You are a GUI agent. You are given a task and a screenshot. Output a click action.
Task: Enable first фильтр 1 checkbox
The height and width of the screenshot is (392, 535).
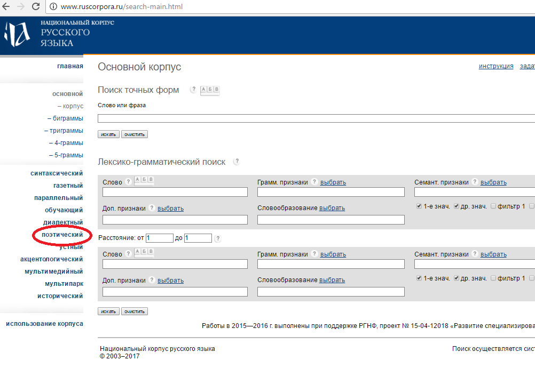(493, 206)
